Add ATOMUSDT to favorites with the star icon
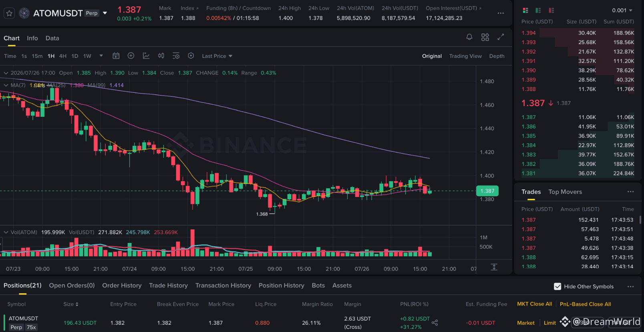This screenshot has height=332, width=644. coord(9,13)
